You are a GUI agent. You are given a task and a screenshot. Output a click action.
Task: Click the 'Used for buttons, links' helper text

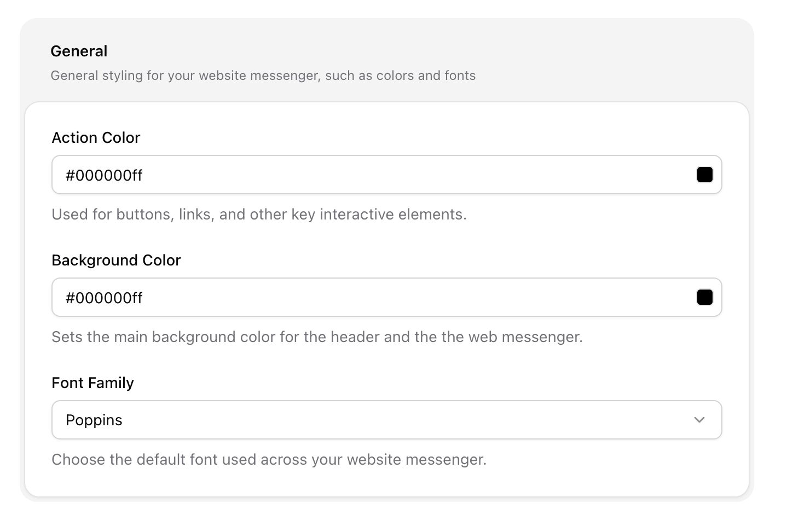pyautogui.click(x=259, y=214)
